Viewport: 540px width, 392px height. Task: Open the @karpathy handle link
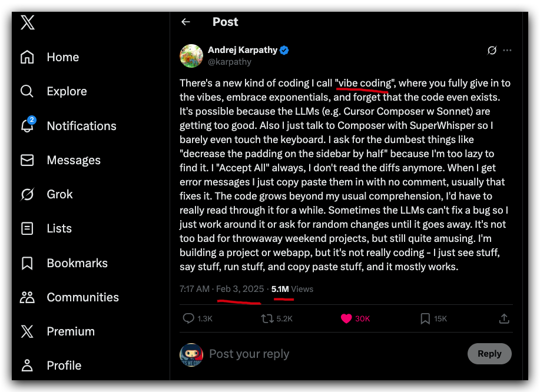230,62
